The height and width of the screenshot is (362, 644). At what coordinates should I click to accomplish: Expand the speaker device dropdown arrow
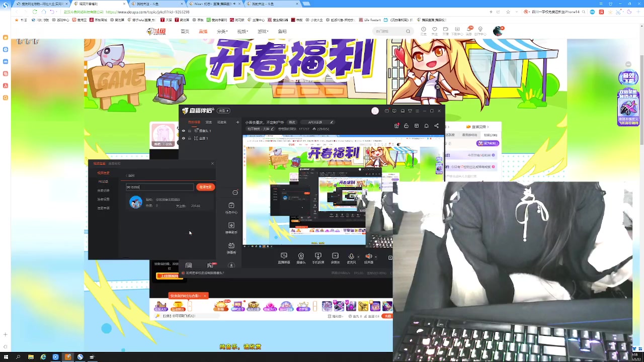coord(376,256)
